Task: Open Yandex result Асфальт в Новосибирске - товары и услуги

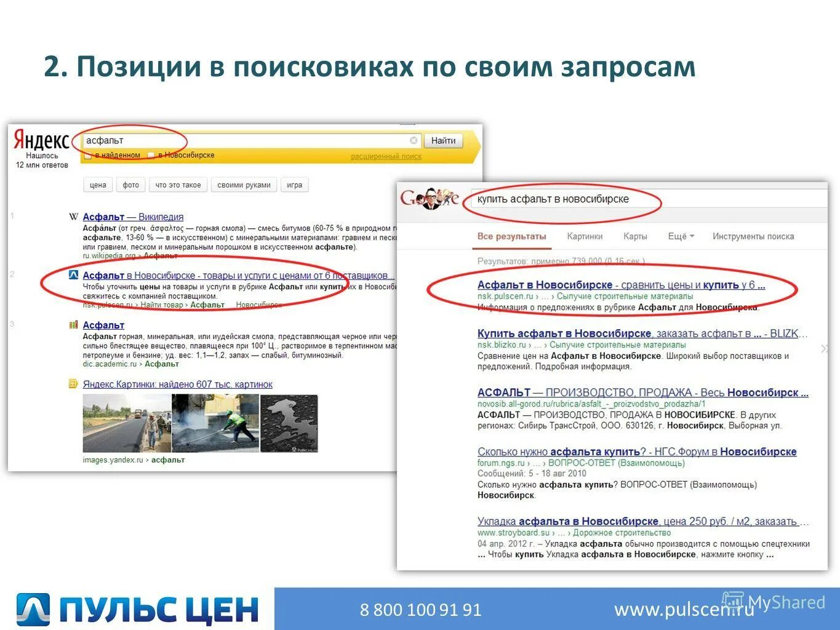Action: pos(239,275)
